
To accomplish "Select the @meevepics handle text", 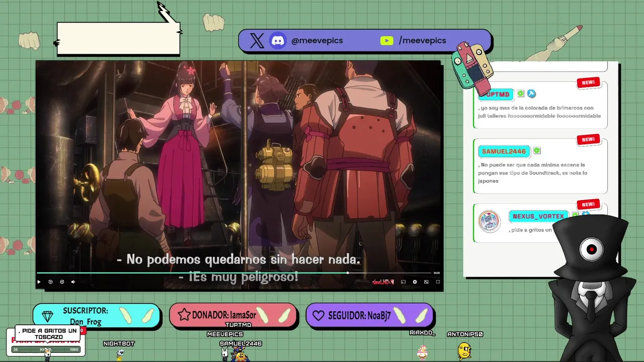I will (x=317, y=41).
